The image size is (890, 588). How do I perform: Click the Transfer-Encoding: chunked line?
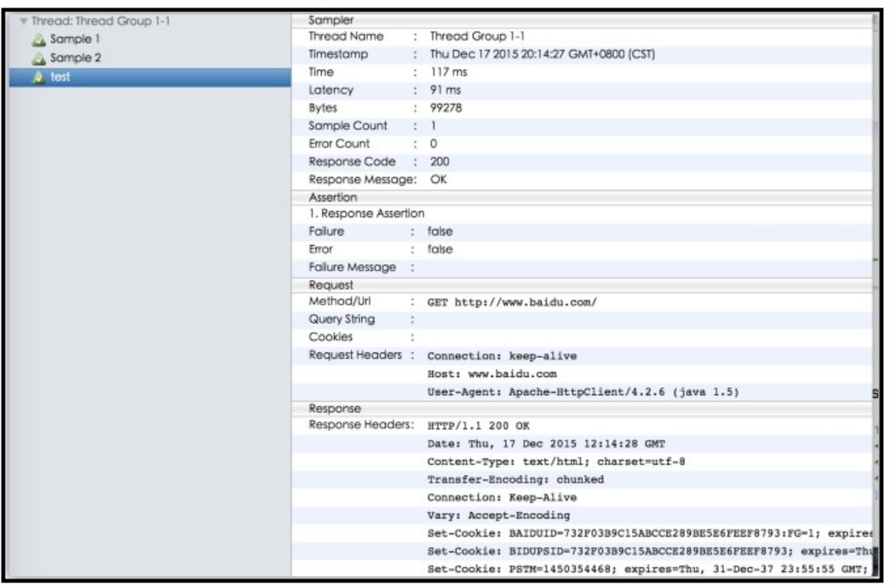tap(516, 480)
